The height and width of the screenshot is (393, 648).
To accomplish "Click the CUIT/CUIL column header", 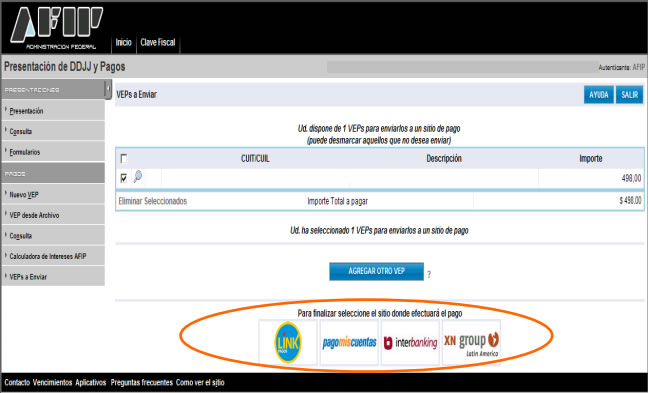I will (x=255, y=159).
